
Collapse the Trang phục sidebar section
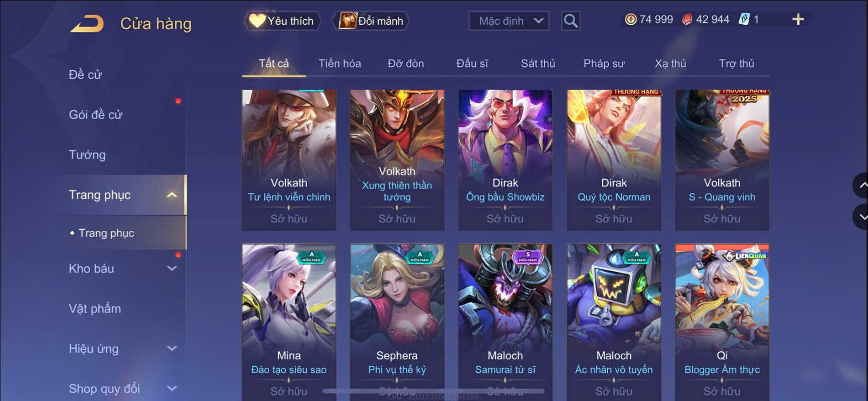[172, 195]
